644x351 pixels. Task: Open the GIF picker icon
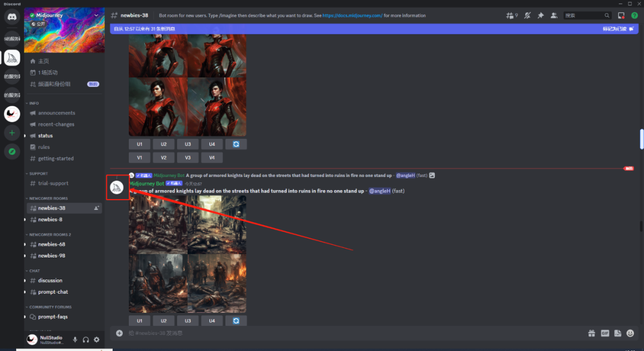click(x=605, y=333)
